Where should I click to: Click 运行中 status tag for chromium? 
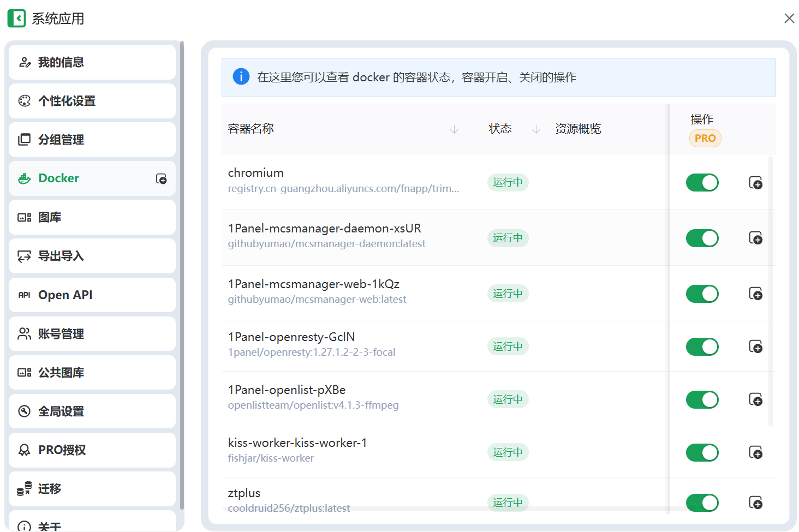508,182
